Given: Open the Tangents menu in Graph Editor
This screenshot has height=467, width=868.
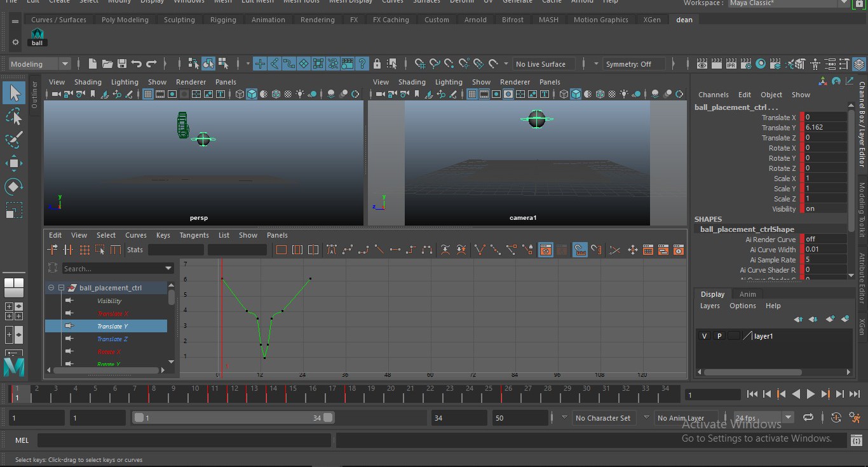Looking at the screenshot, I should [x=194, y=235].
